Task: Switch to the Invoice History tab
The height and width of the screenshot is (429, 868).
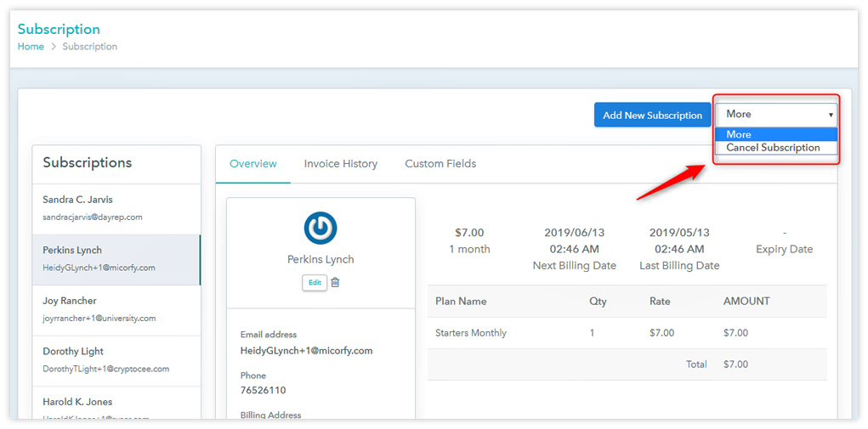Action: 340,164
